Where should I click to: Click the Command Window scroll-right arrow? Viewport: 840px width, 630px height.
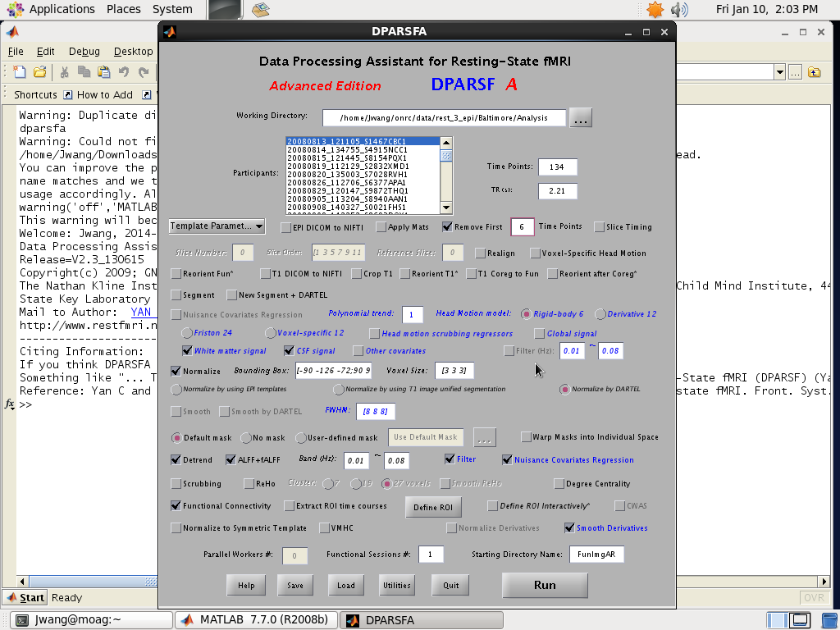click(824, 582)
